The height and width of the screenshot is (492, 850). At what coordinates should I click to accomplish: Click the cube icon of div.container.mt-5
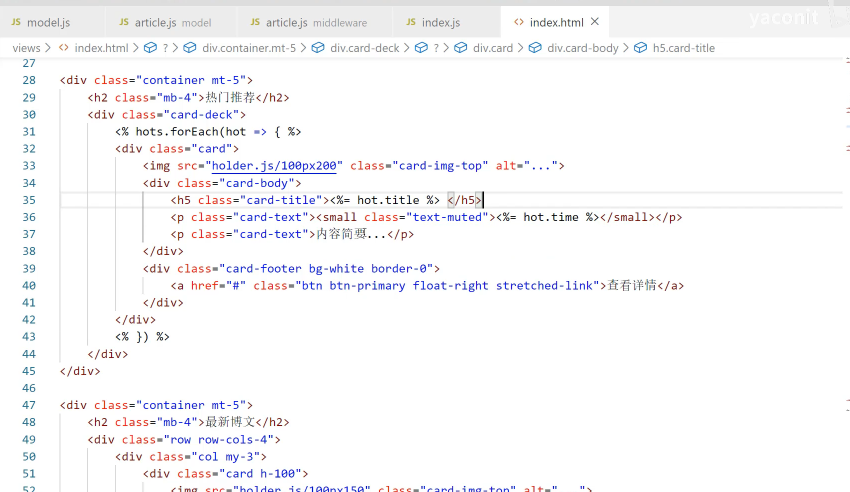coord(190,48)
